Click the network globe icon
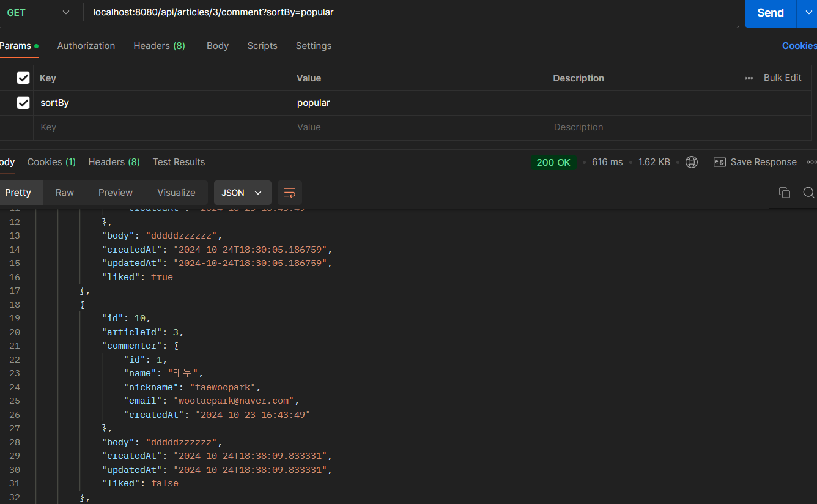This screenshot has height=504, width=817. click(692, 162)
